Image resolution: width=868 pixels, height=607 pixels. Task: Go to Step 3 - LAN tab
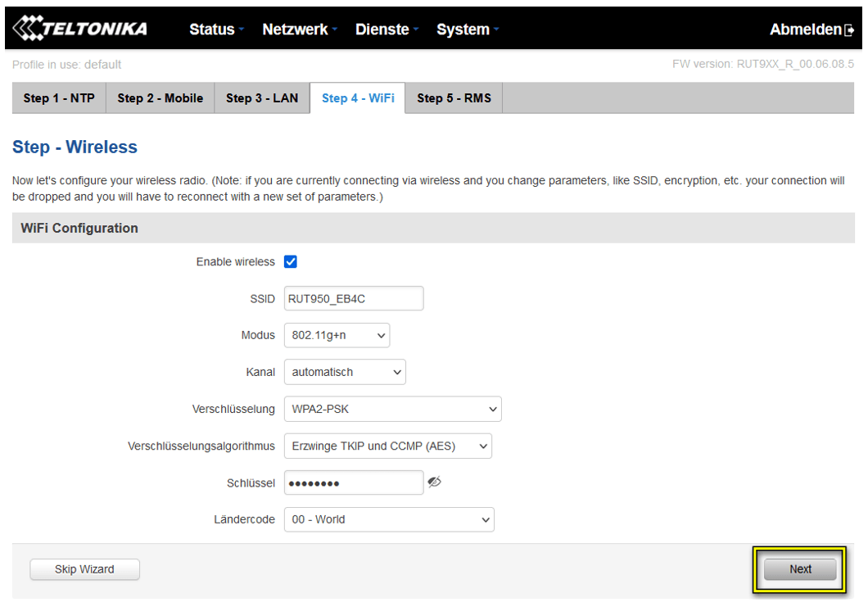(x=262, y=98)
